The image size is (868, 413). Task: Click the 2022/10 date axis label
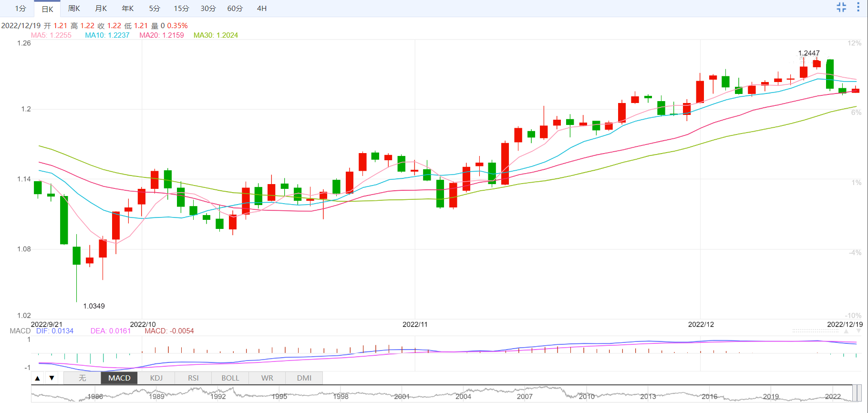point(143,324)
